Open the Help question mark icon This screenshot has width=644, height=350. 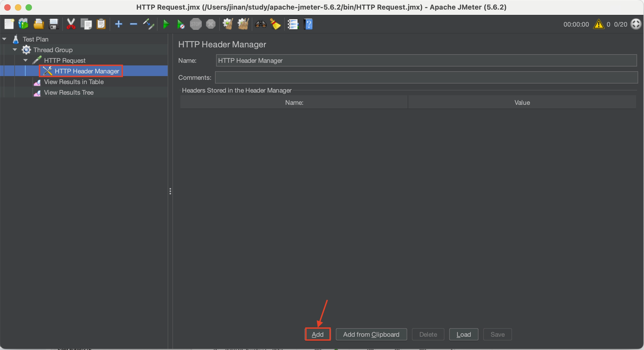tap(308, 24)
